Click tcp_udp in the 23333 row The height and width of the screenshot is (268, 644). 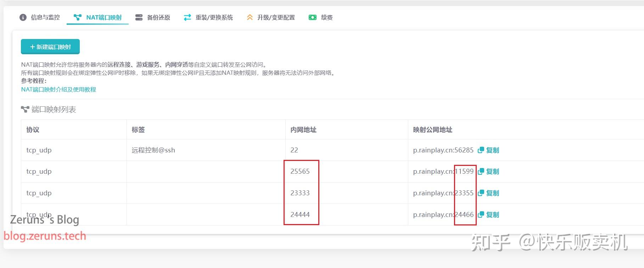click(x=39, y=193)
